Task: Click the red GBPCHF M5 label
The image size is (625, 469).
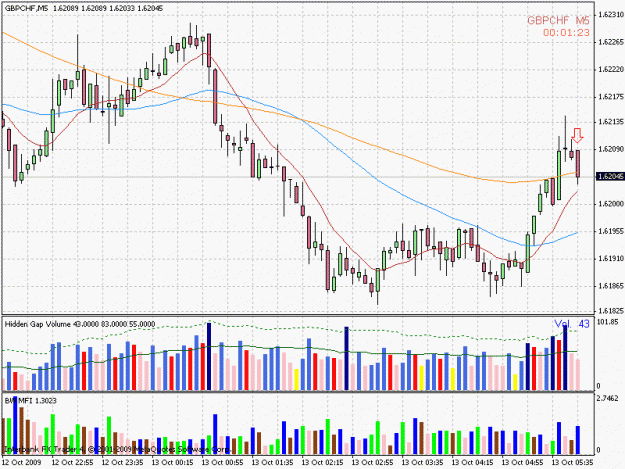Action: tap(558, 20)
